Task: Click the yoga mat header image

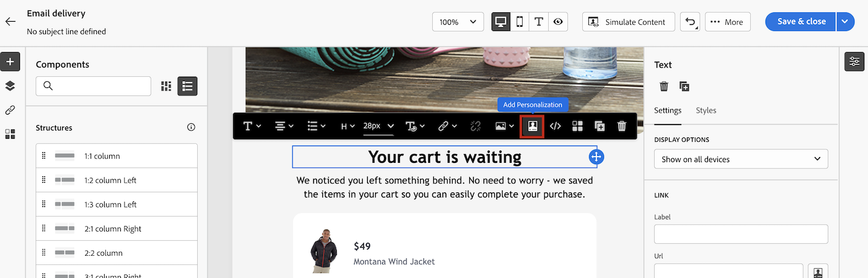Action: (x=445, y=79)
